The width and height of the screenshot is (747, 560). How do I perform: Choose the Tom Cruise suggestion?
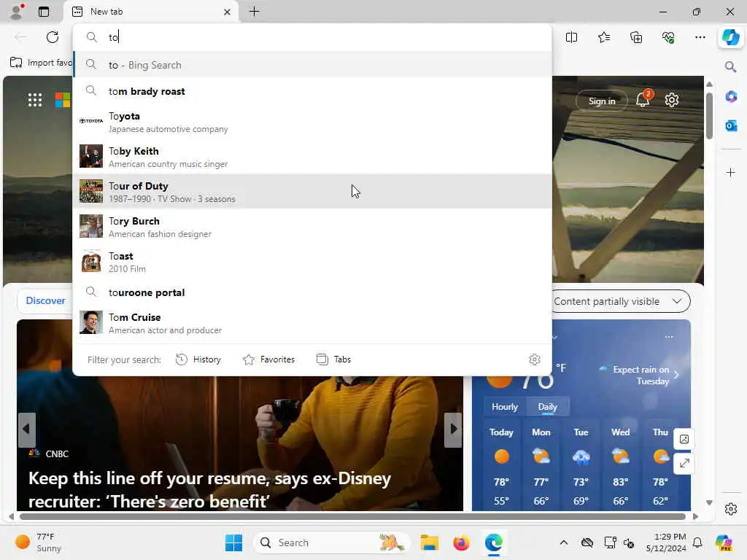(312, 323)
